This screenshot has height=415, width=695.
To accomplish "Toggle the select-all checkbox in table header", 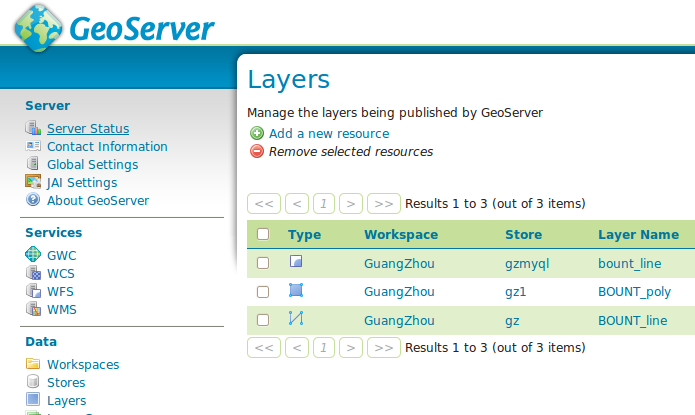I will [263, 234].
